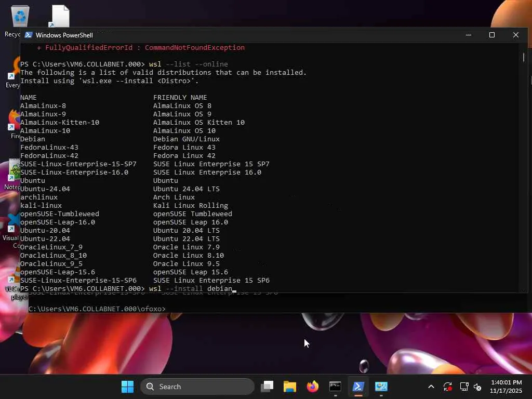Click the typed 'wsl --install debian' command
This screenshot has width=532, height=399.
[x=190, y=289]
